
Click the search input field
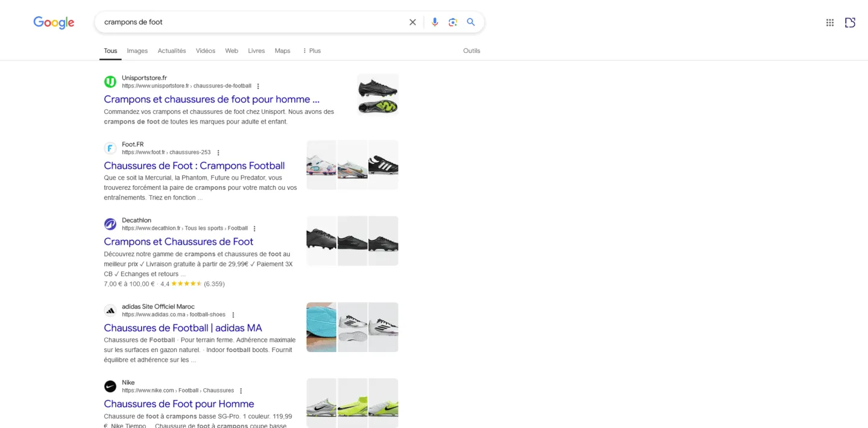[253, 22]
